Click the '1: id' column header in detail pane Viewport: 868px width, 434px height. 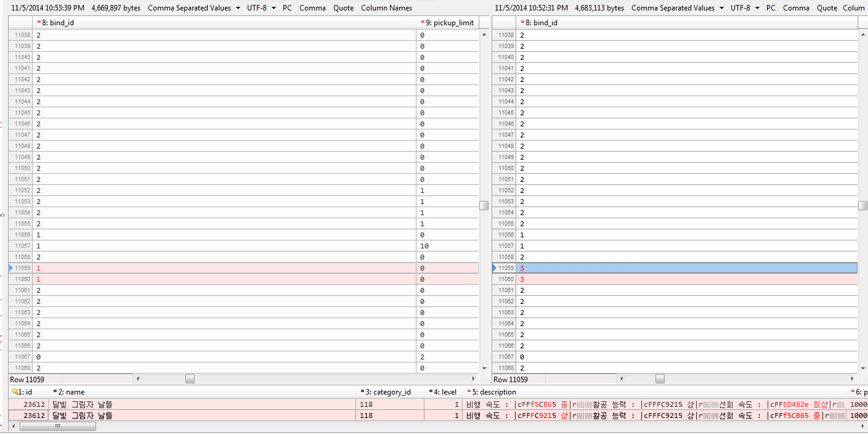pos(29,392)
